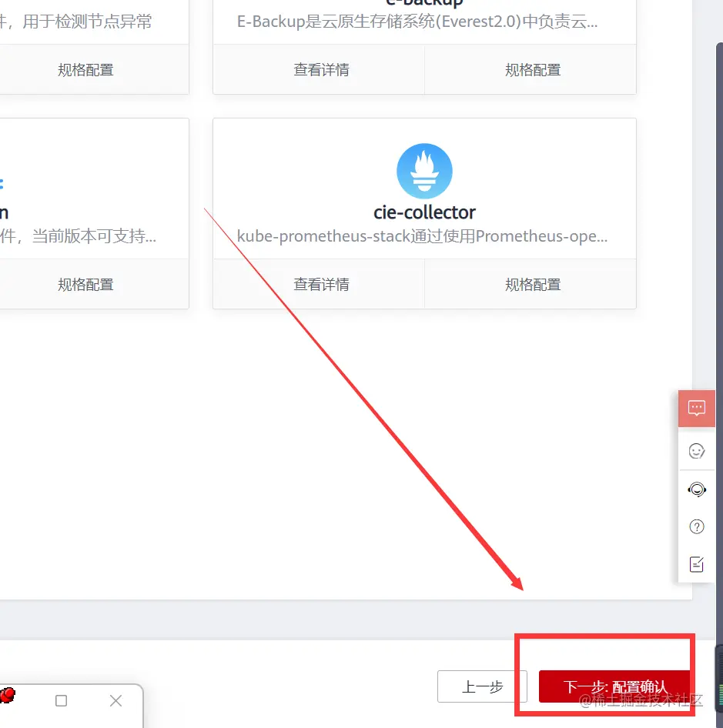Close the small window with X icon
The width and height of the screenshot is (723, 728).
coord(115,700)
